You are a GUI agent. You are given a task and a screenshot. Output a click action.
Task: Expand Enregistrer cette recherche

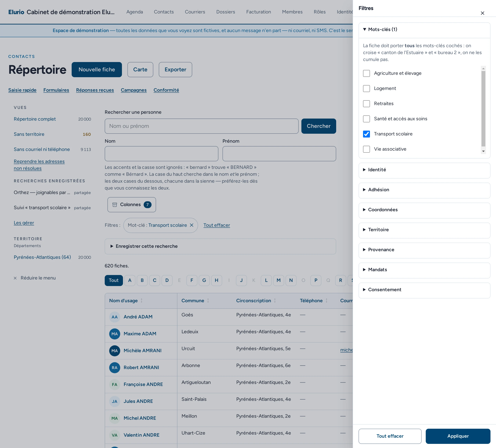click(220, 246)
